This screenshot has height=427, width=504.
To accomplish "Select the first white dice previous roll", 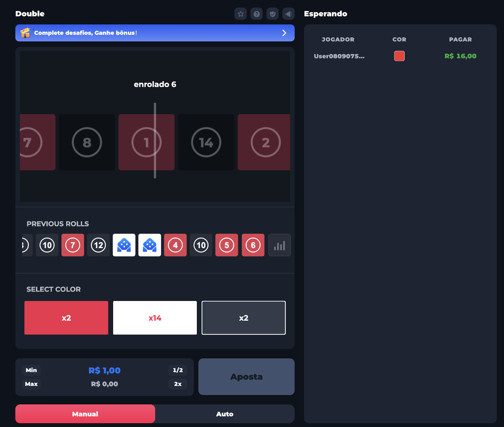I will [x=124, y=245].
